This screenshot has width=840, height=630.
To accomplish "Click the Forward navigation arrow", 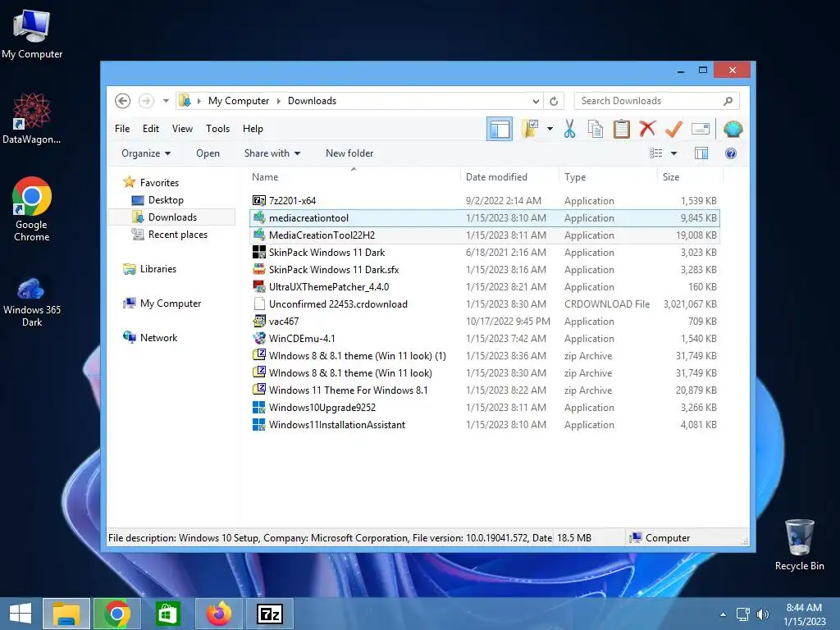I will [146, 101].
